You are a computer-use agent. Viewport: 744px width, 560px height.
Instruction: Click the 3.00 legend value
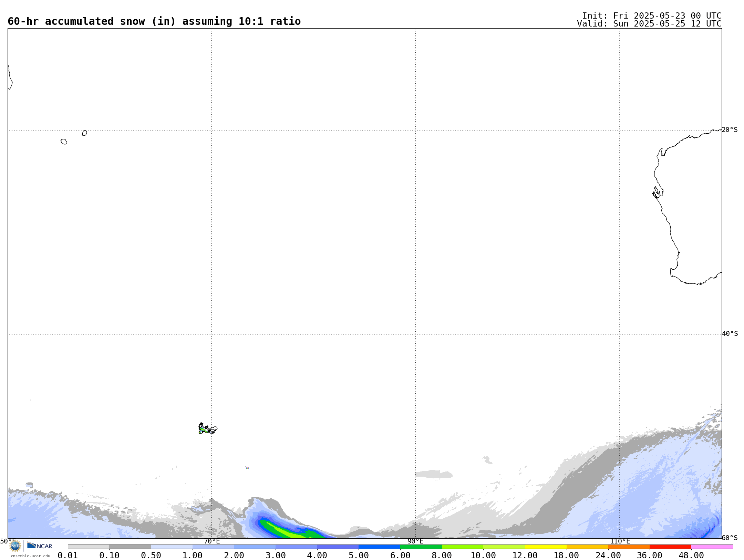276,556
